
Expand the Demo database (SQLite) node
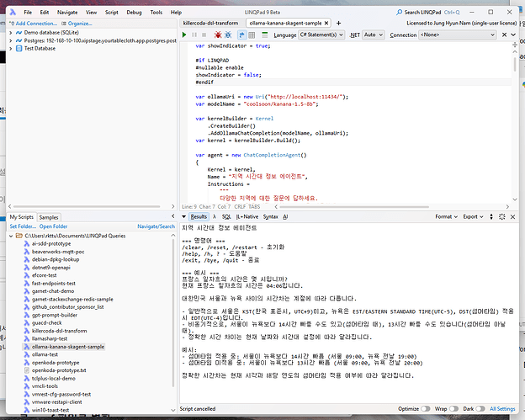pos(11,33)
